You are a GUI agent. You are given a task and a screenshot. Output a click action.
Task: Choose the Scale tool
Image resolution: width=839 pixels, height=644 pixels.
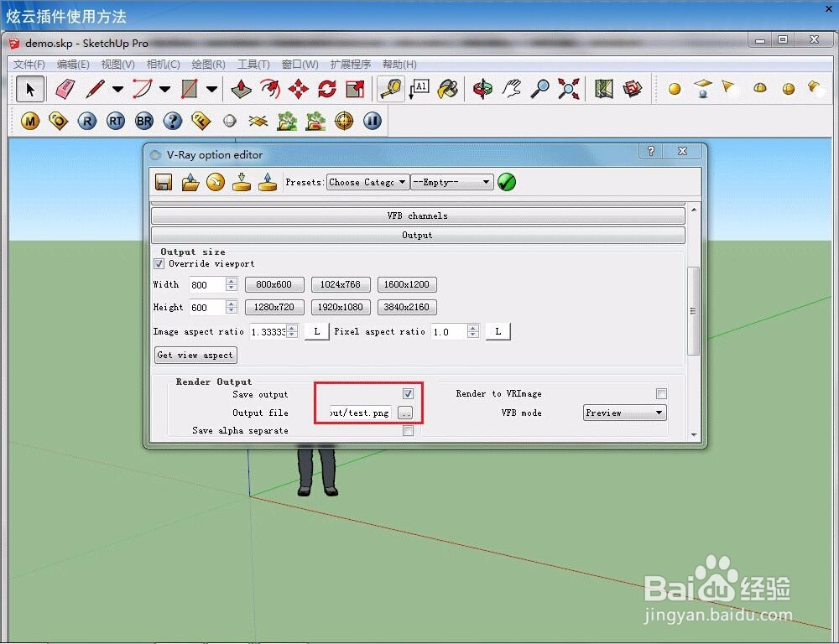tap(355, 89)
